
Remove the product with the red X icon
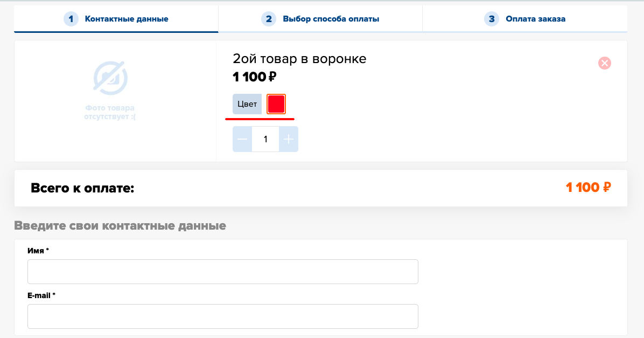pyautogui.click(x=605, y=63)
